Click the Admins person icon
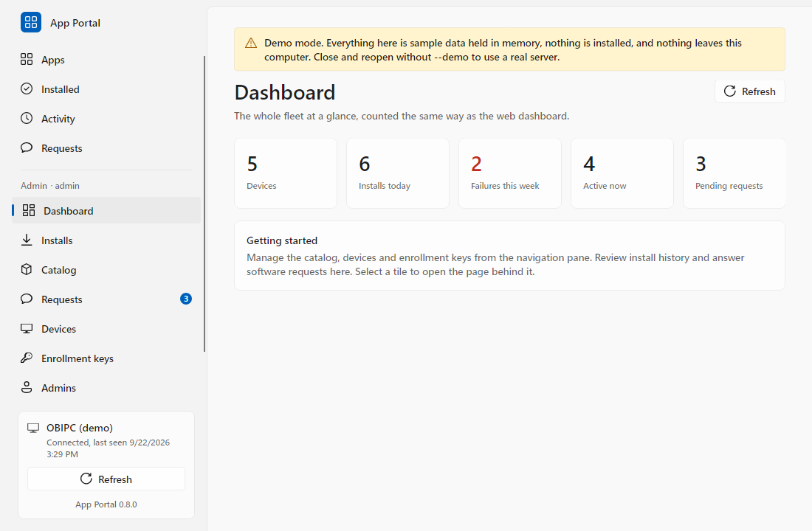This screenshot has height=531, width=812. pos(27,387)
